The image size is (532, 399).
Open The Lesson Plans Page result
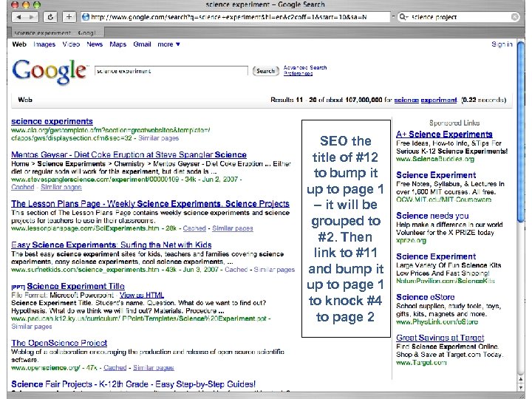tap(150, 204)
